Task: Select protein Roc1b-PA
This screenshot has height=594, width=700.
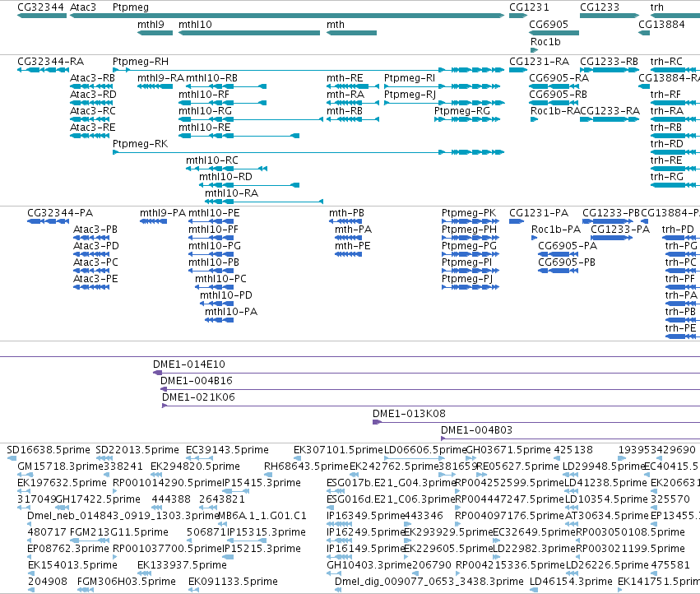Action: (556, 229)
